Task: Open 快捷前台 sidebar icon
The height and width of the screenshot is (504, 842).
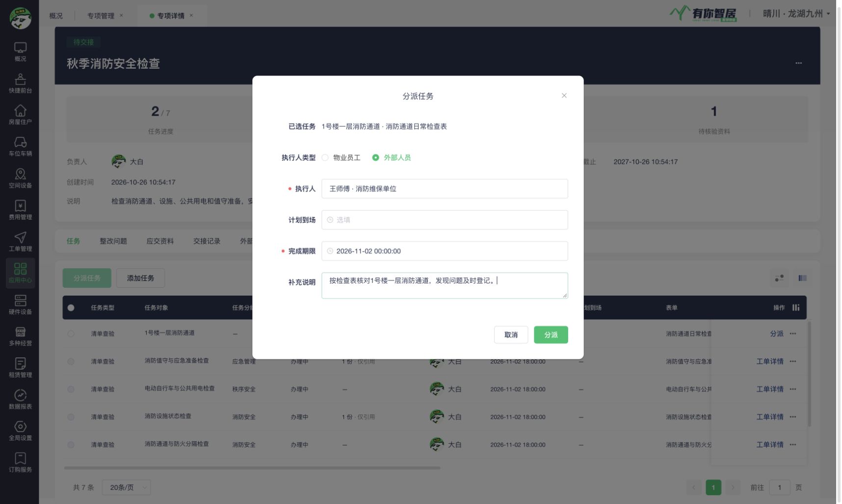Action: point(20,83)
